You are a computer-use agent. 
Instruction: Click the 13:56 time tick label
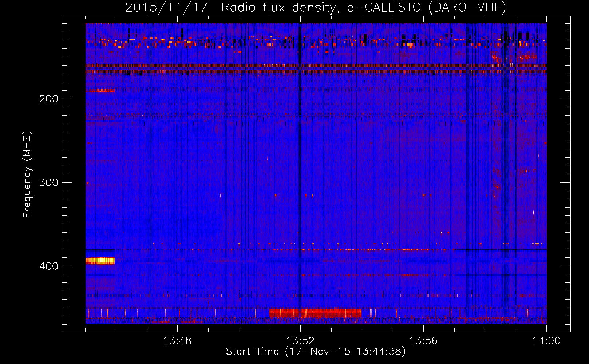423,341
